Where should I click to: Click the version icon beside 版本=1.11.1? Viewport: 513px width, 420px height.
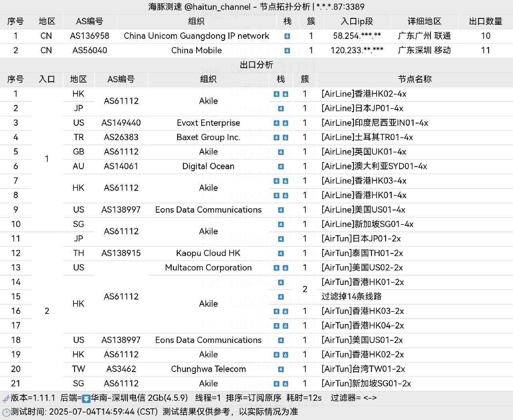tap(6, 398)
